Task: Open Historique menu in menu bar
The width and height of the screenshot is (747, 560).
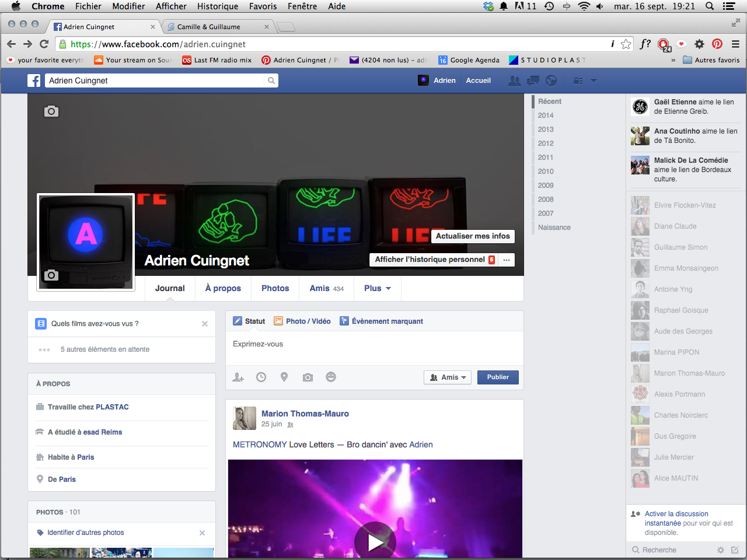Action: pos(218,6)
